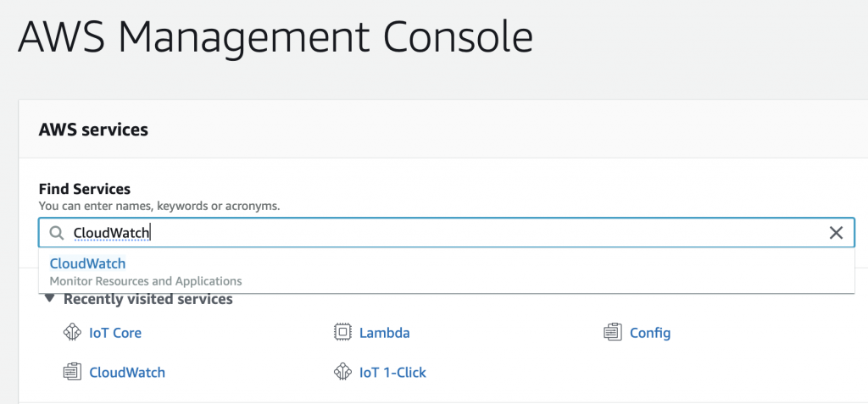Click the 'Recently visited services' heading
This screenshot has height=404, width=868.
(147, 300)
